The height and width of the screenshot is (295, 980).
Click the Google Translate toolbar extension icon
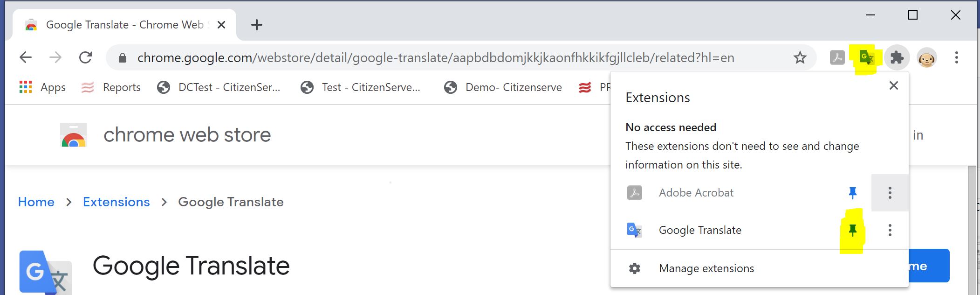(866, 58)
